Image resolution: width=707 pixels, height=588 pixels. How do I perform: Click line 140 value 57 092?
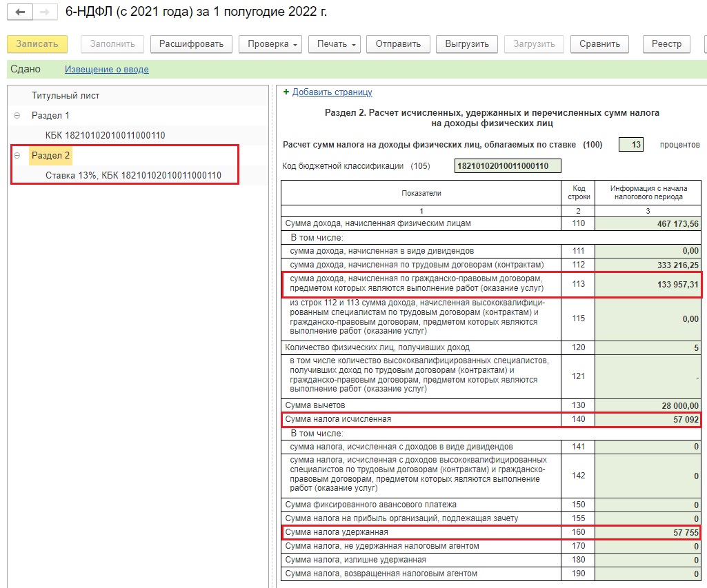tap(648, 420)
